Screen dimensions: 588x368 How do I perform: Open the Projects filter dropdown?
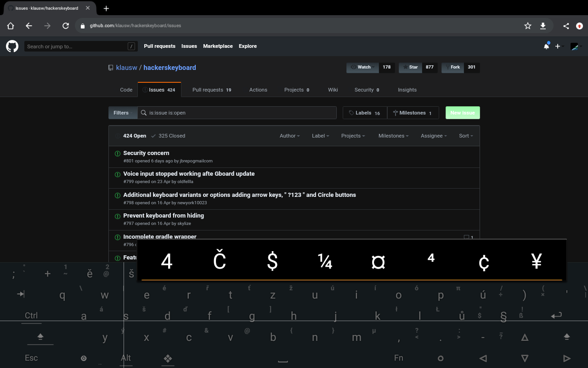pyautogui.click(x=353, y=136)
